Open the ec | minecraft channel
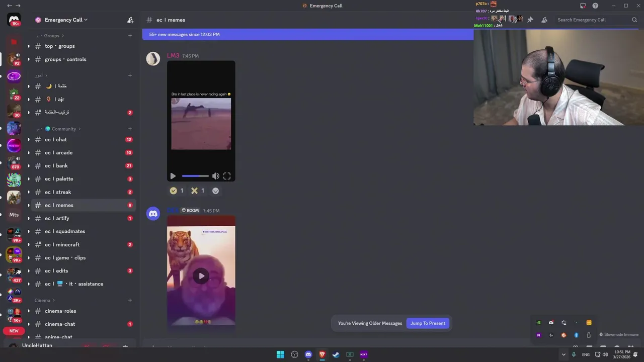 point(84,244)
